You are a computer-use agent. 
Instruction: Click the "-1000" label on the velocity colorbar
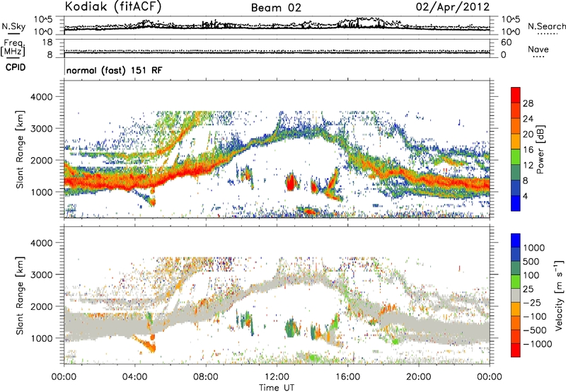[x=538, y=344]
